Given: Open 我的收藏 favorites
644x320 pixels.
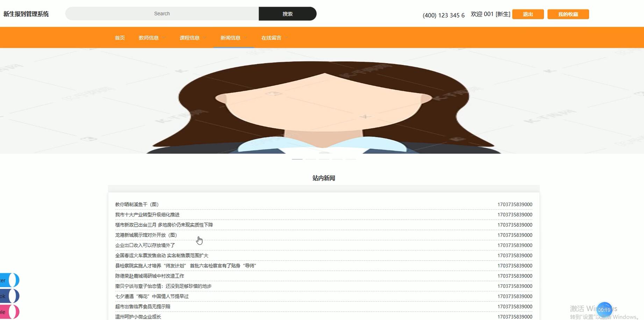Looking at the screenshot, I should (568, 14).
